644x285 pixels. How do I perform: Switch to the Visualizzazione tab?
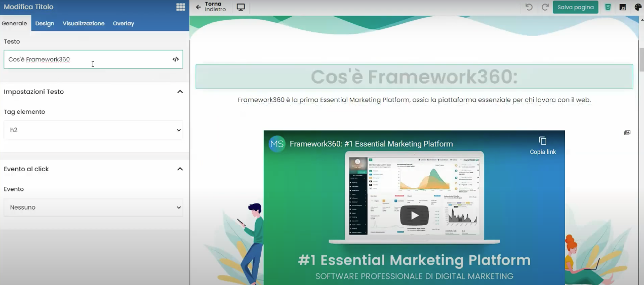(x=84, y=23)
